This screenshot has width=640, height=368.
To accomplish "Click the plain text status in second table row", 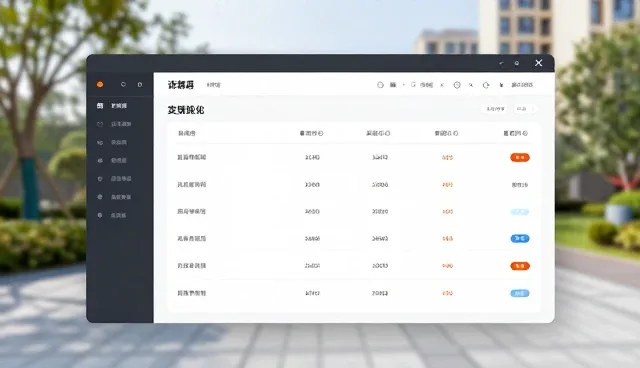I will [520, 185].
